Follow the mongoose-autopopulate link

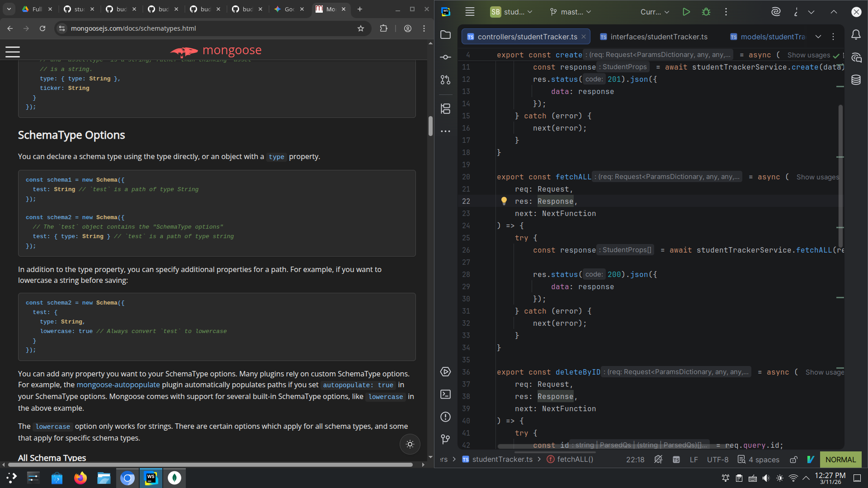118,385
